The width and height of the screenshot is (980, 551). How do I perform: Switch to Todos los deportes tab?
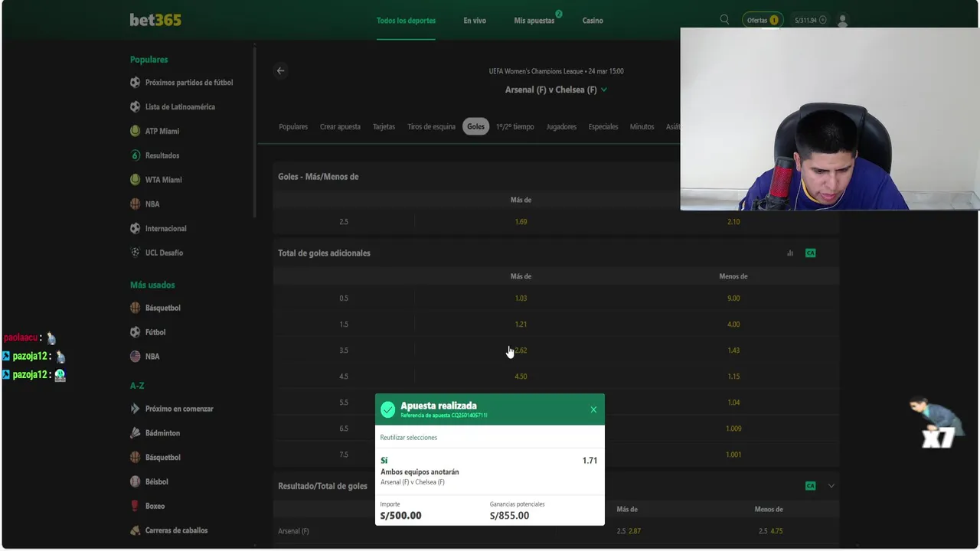(x=406, y=21)
